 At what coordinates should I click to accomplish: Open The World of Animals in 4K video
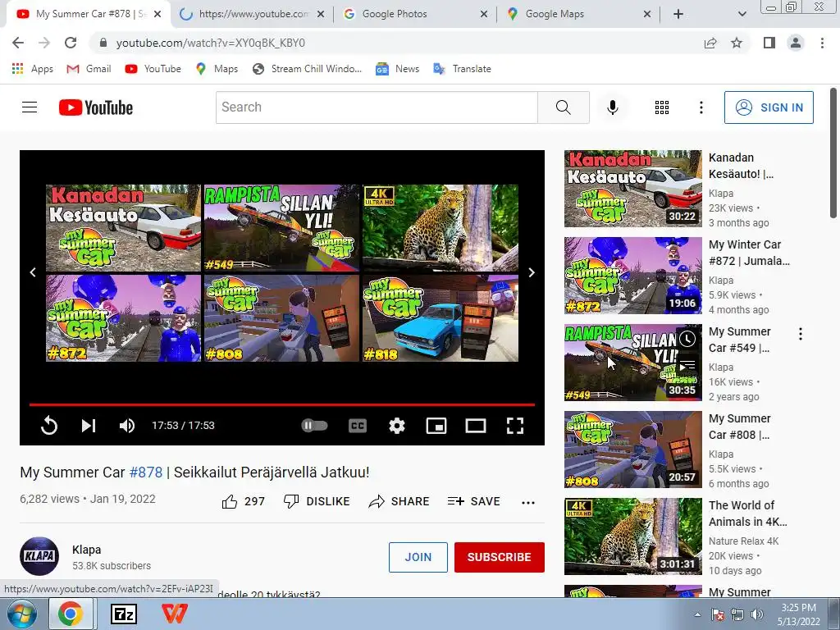coord(748,514)
